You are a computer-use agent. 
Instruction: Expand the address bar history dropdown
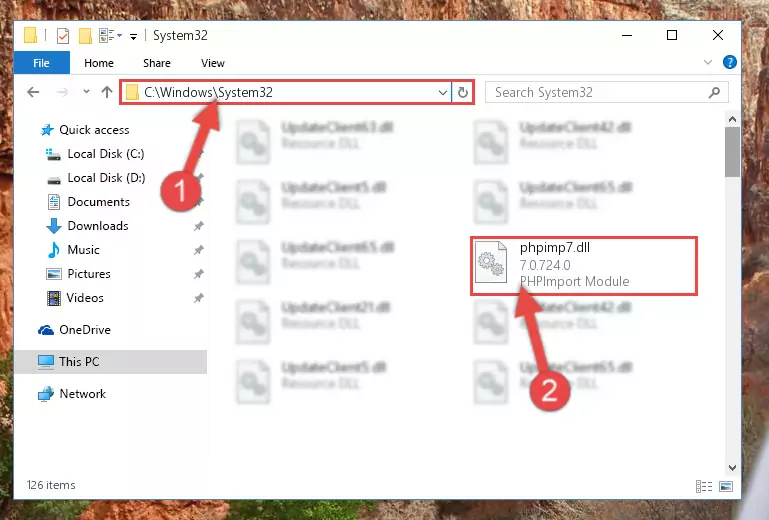pos(442,92)
